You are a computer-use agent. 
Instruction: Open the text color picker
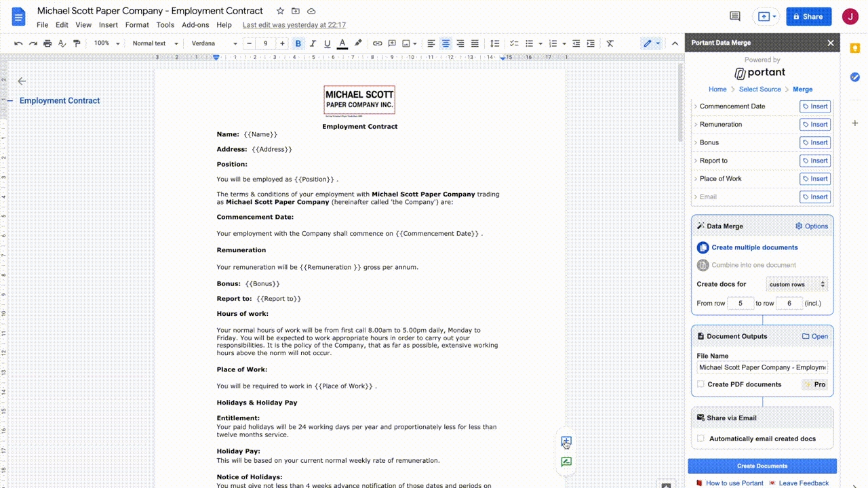pos(342,43)
